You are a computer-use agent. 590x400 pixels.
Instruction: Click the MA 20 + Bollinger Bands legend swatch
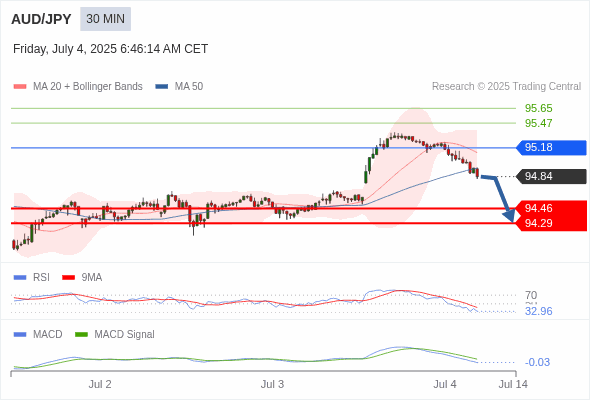[x=20, y=87]
